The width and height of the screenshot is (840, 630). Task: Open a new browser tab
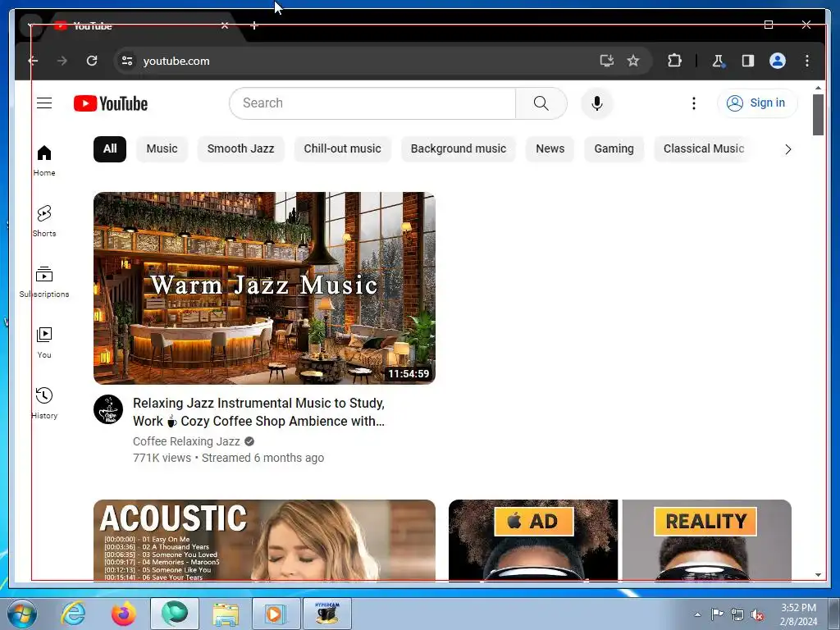tap(254, 25)
